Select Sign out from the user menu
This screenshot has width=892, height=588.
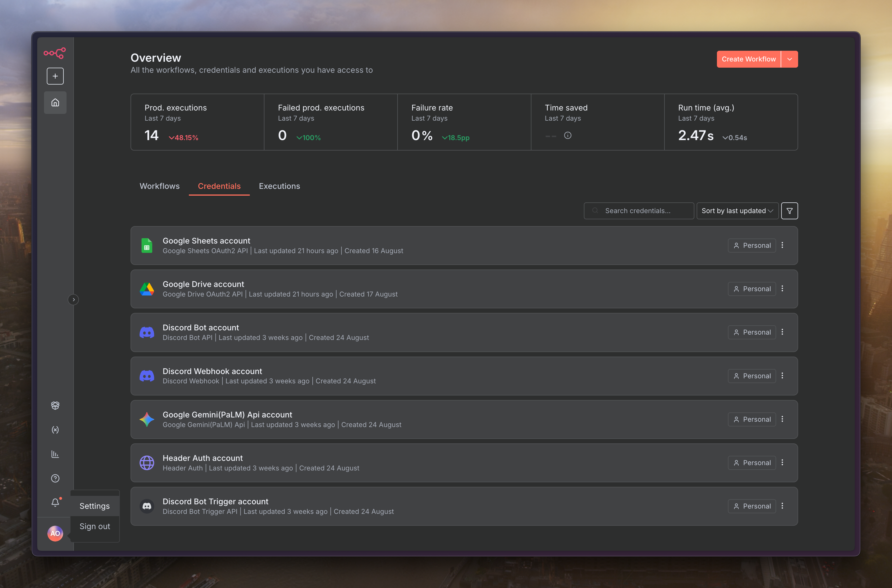pyautogui.click(x=94, y=527)
